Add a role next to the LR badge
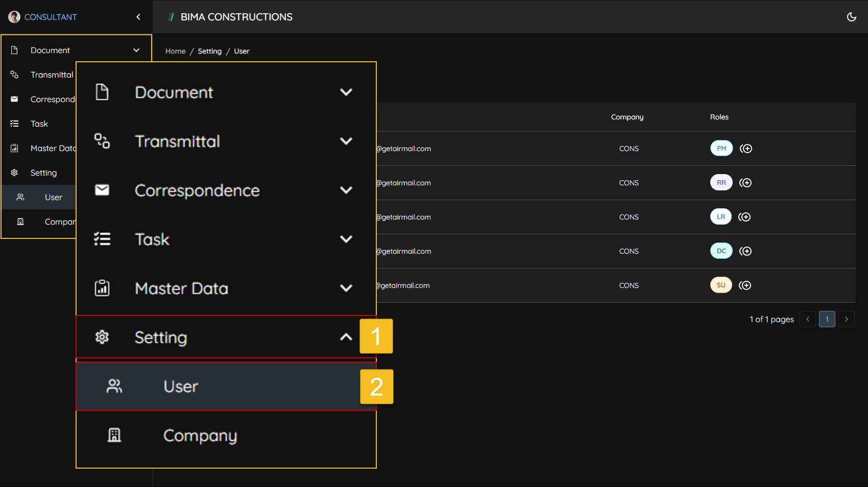The height and width of the screenshot is (487, 868). [x=745, y=217]
